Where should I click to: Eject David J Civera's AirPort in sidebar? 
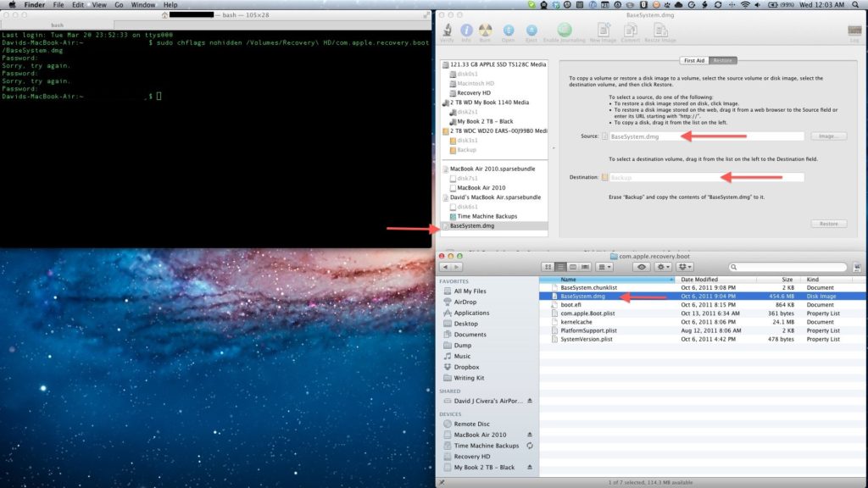coord(530,401)
